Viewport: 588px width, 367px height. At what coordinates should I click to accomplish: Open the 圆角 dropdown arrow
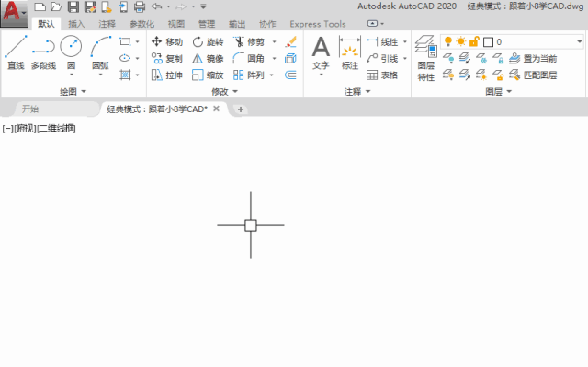(274, 59)
